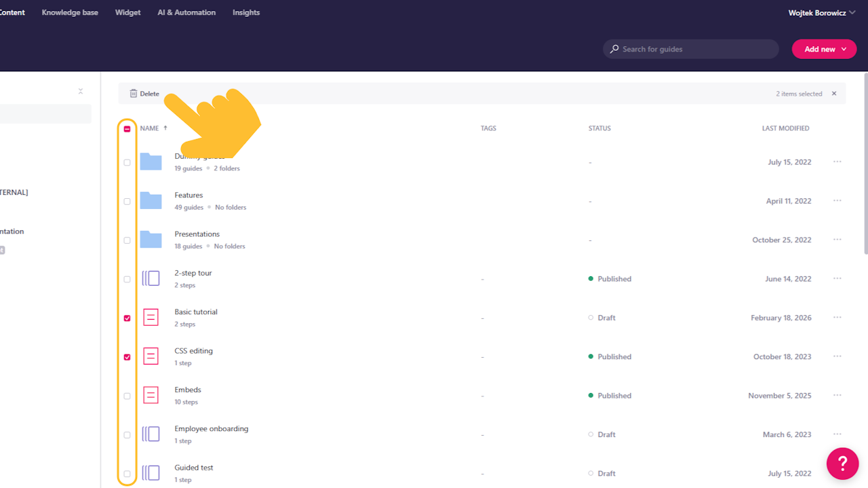868x488 pixels.
Task: Collapse the left sidebar panel arrows
Action: pyautogui.click(x=81, y=91)
